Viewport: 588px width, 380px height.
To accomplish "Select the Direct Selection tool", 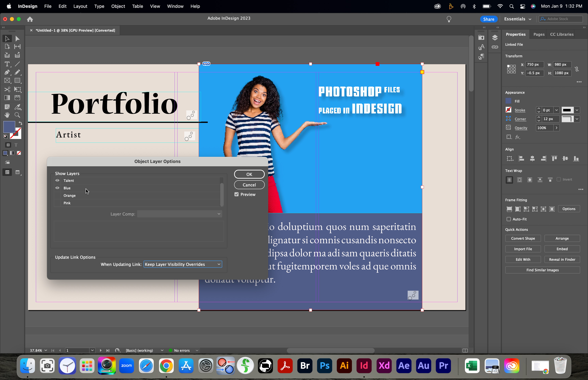I will 17,38.
